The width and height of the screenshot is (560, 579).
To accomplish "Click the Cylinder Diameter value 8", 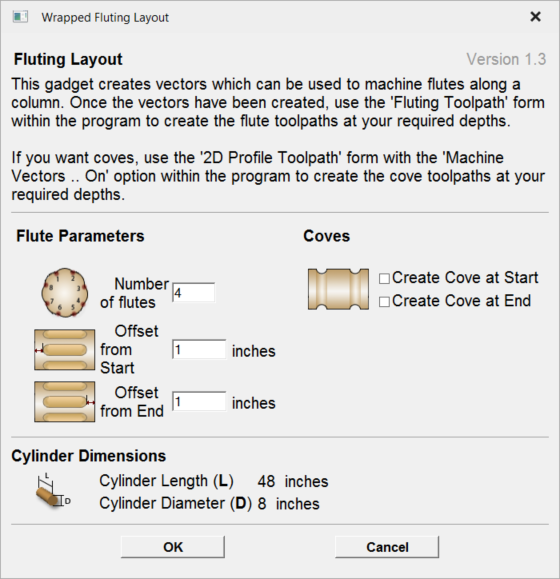I will [262, 504].
